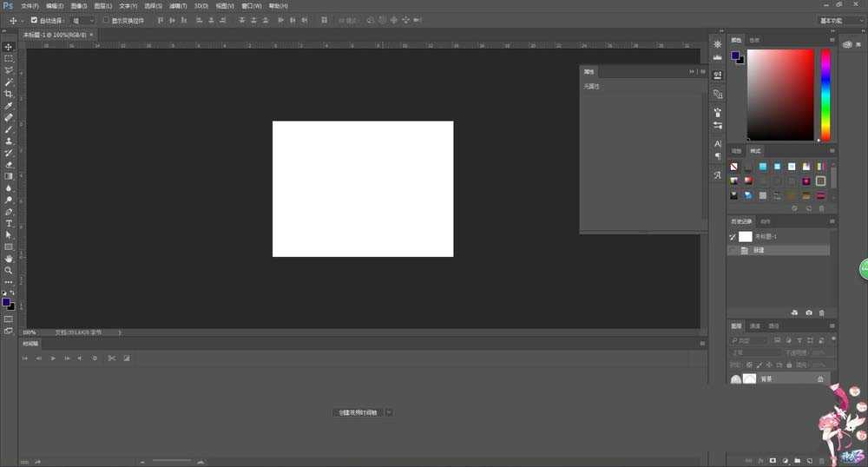
Task: Select the Rectangular Marquee tool
Action: point(9,58)
